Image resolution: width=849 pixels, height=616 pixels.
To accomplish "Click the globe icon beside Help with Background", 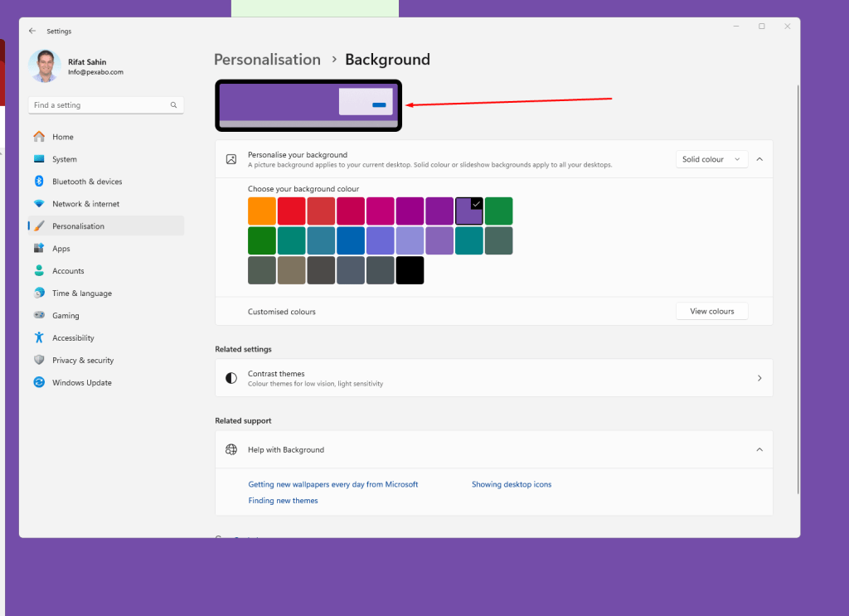I will pyautogui.click(x=231, y=449).
